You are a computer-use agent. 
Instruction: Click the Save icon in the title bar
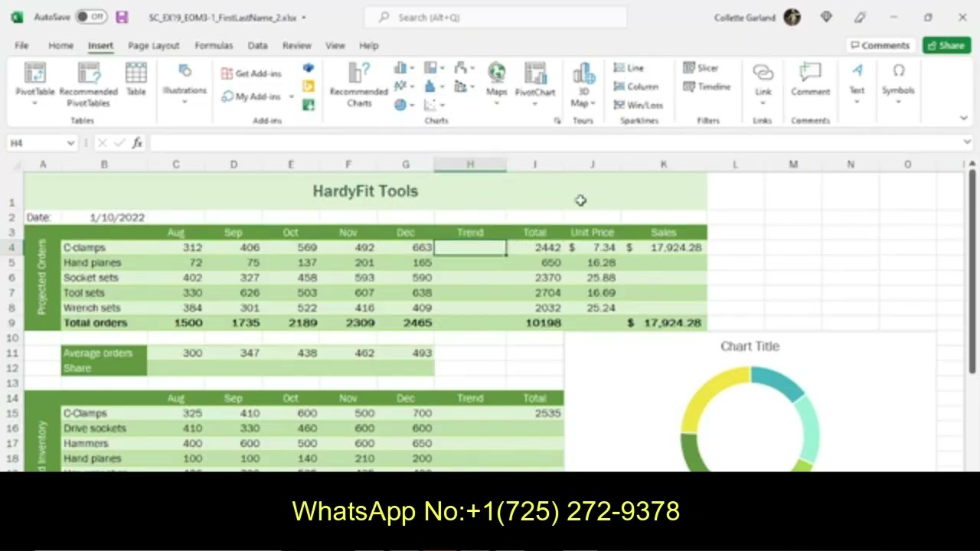pyautogui.click(x=122, y=17)
